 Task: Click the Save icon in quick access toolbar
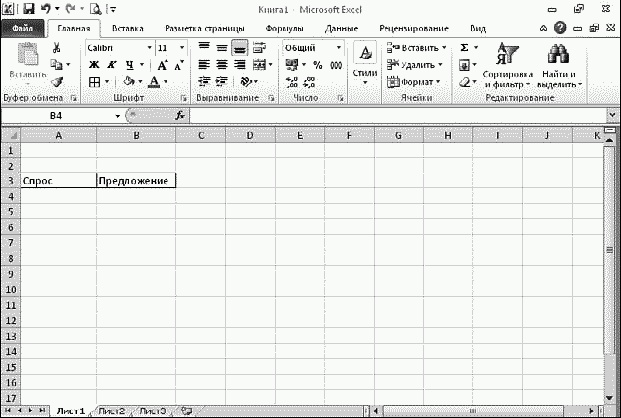[x=27, y=9]
